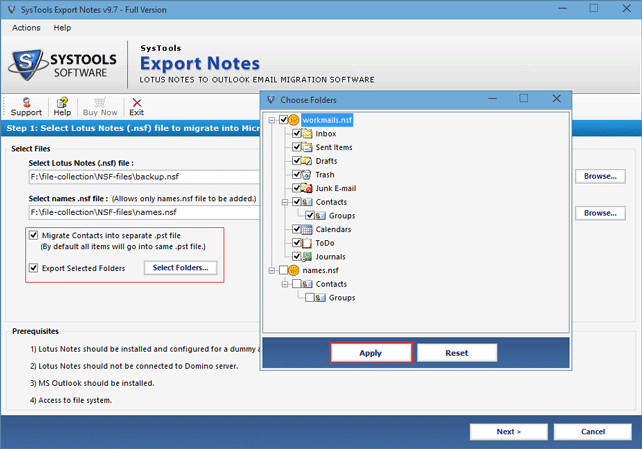The height and width of the screenshot is (449, 642).
Task: Click the Next > button
Action: (x=509, y=432)
